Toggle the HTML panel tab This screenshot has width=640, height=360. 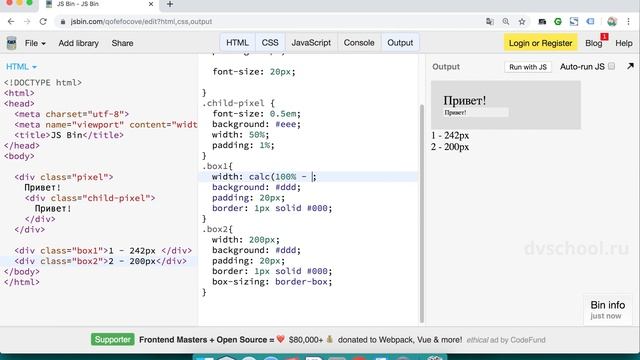[237, 43]
